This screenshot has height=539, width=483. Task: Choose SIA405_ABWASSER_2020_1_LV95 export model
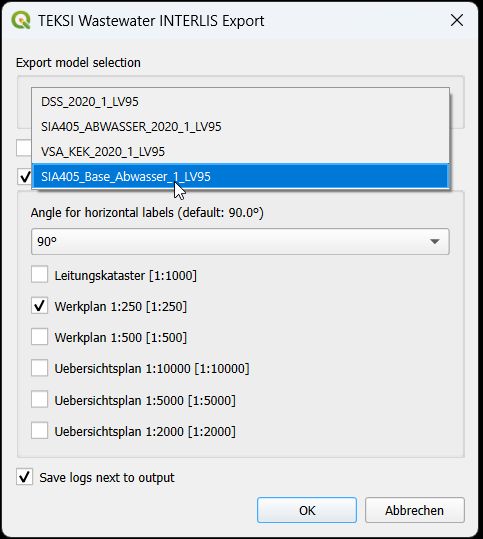pos(240,126)
